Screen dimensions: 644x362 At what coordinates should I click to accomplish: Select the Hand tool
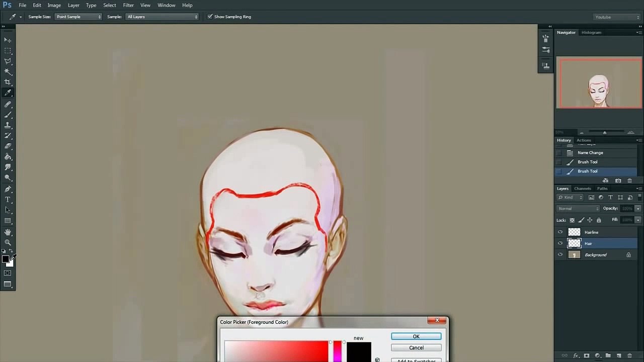(x=8, y=232)
